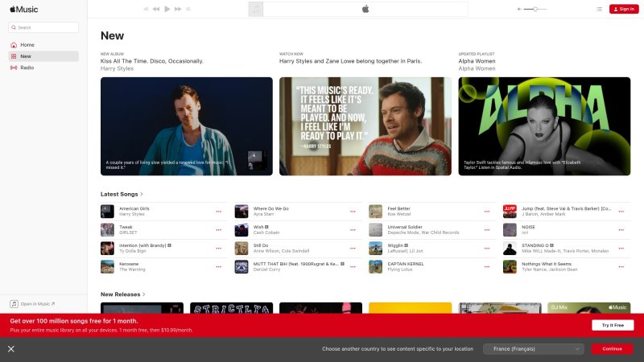
Task: Select New in the sidebar
Action: 43,56
